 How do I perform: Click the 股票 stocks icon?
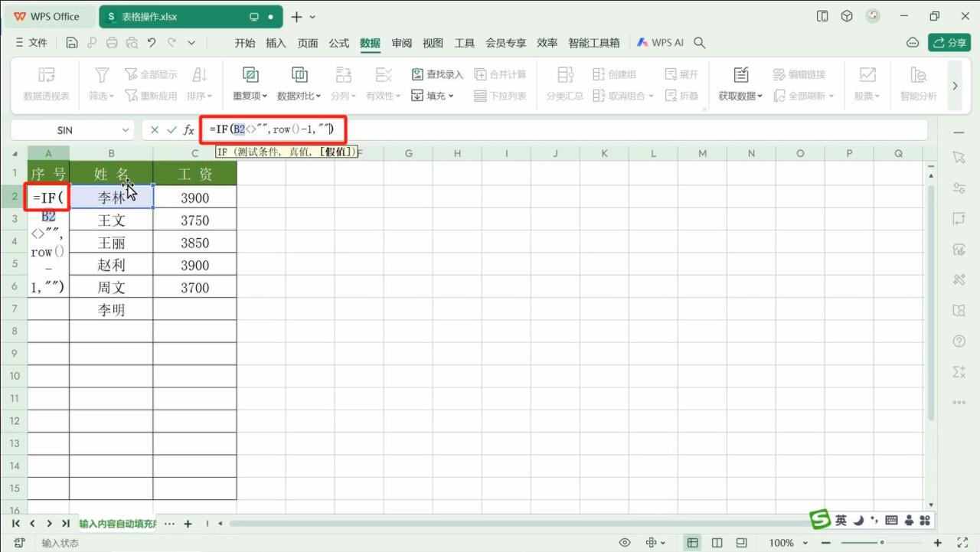[x=867, y=75]
